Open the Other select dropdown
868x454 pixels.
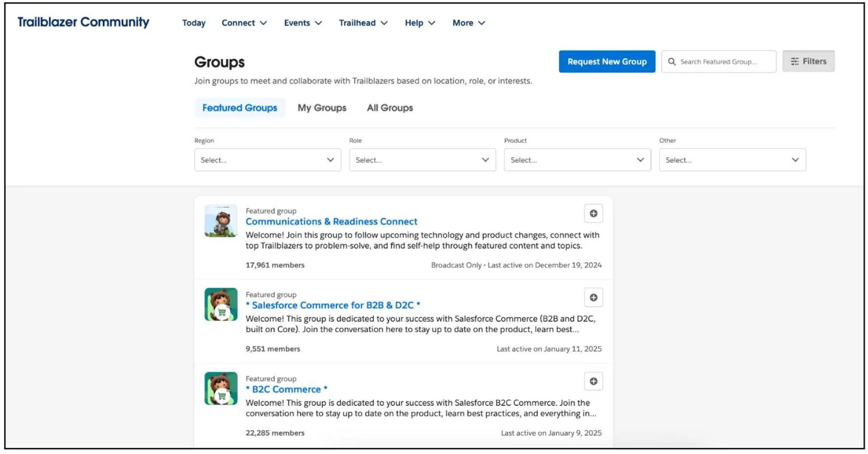coord(732,160)
